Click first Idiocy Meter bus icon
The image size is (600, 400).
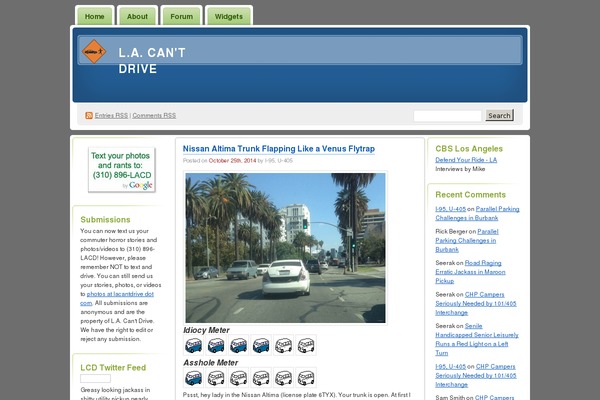click(x=194, y=345)
